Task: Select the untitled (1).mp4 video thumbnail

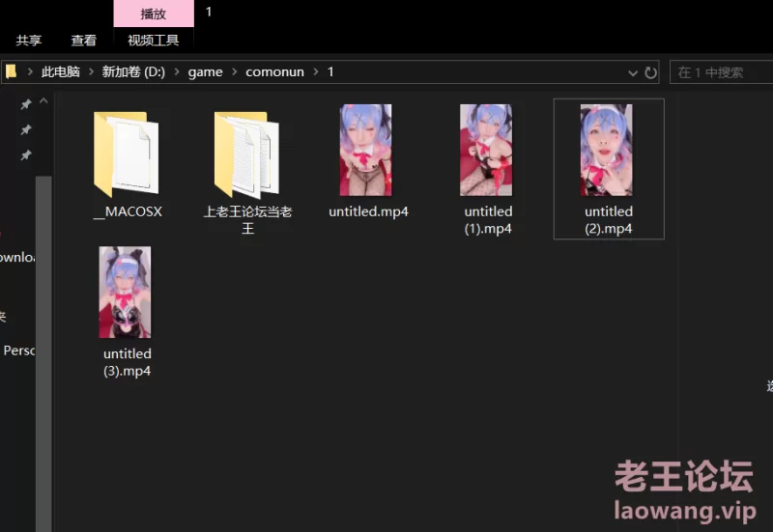Action: click(486, 150)
